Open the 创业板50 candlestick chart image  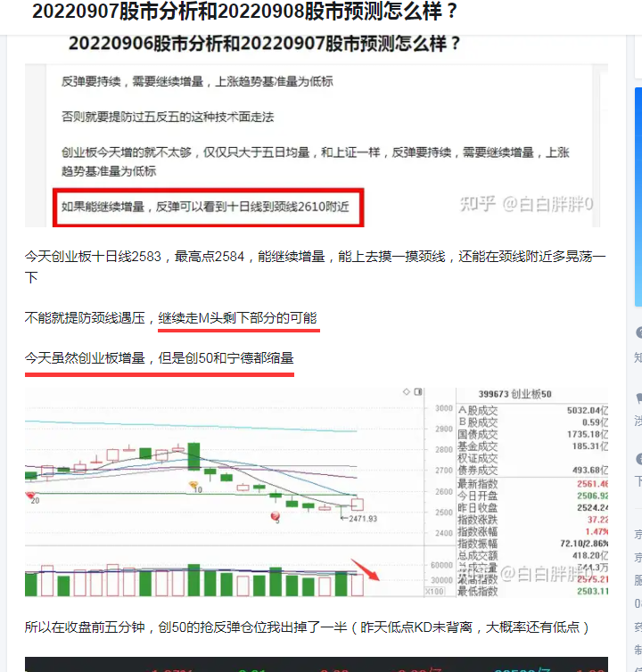(x=316, y=492)
